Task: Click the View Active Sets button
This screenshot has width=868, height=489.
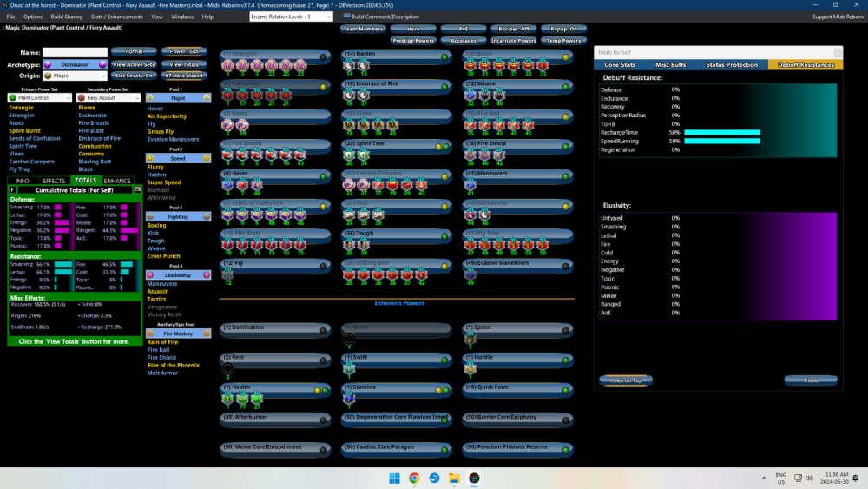Action: click(x=134, y=65)
